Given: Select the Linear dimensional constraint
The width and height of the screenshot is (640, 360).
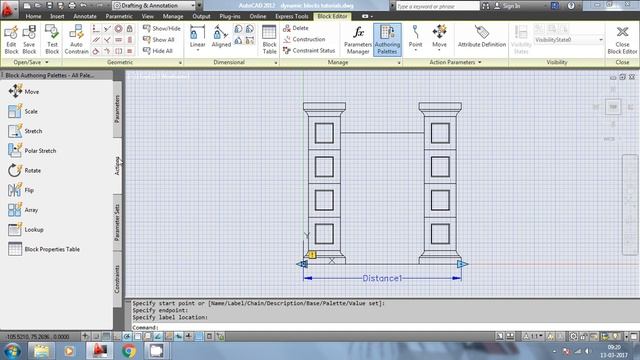Looking at the screenshot, I should (198, 37).
